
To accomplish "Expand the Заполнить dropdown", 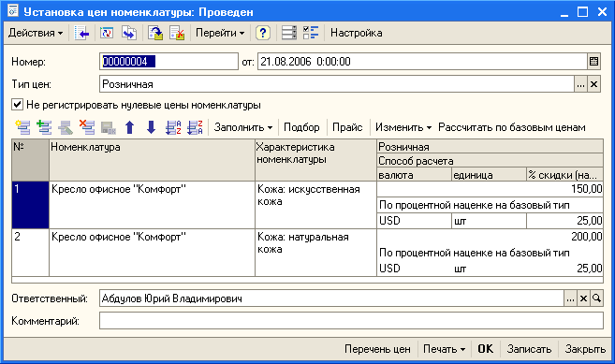I will pos(242,127).
